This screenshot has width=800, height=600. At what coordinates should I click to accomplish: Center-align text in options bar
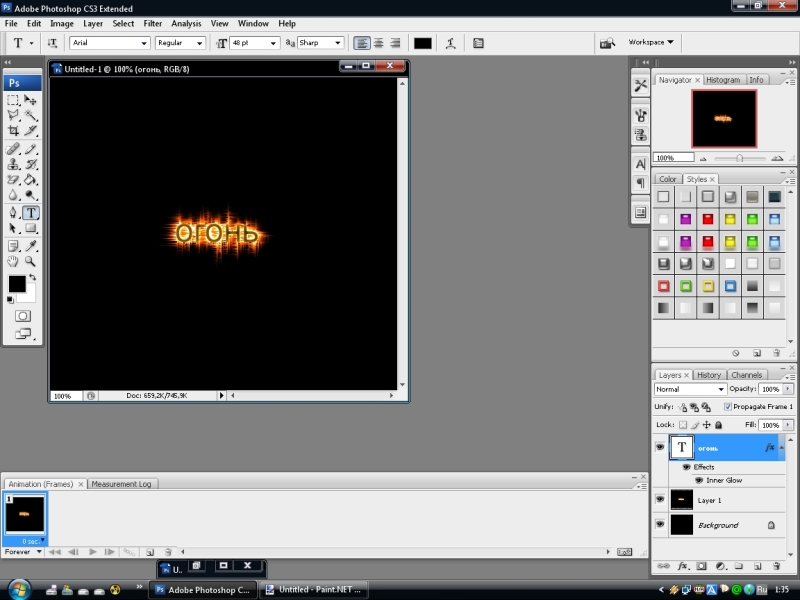[378, 43]
